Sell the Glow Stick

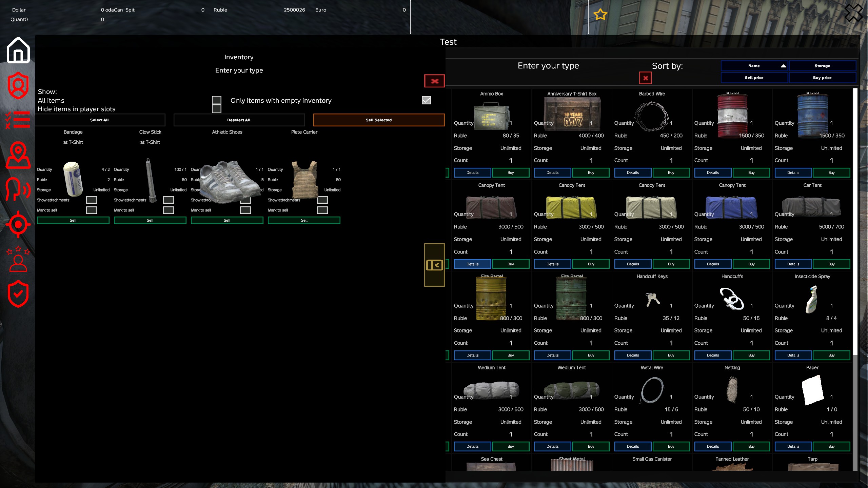pos(150,220)
